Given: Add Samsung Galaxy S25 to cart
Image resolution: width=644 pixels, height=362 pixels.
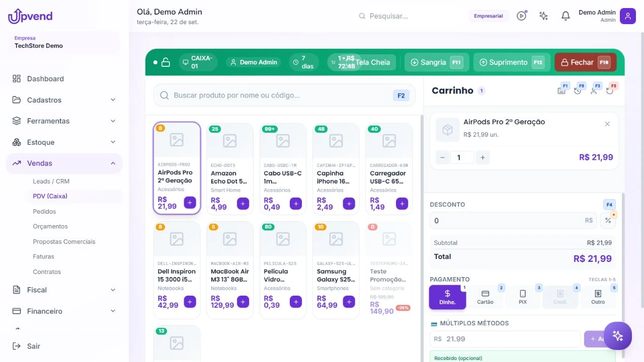Looking at the screenshot, I should point(349,302).
